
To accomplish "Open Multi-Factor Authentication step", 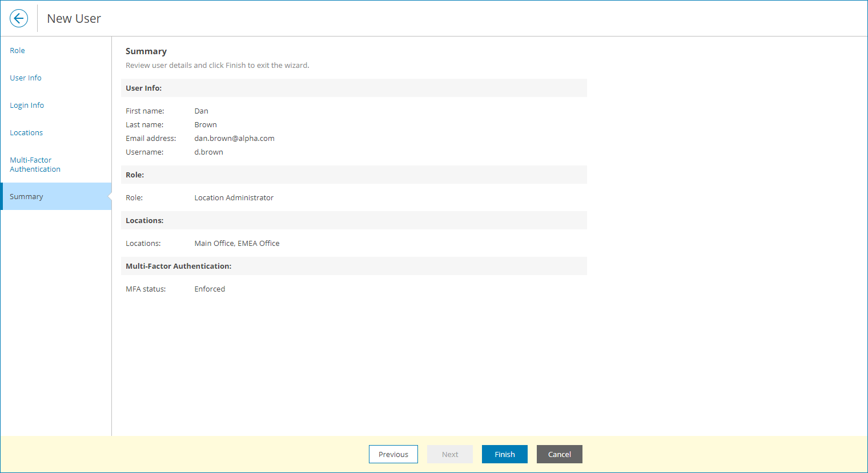I will [x=35, y=165].
